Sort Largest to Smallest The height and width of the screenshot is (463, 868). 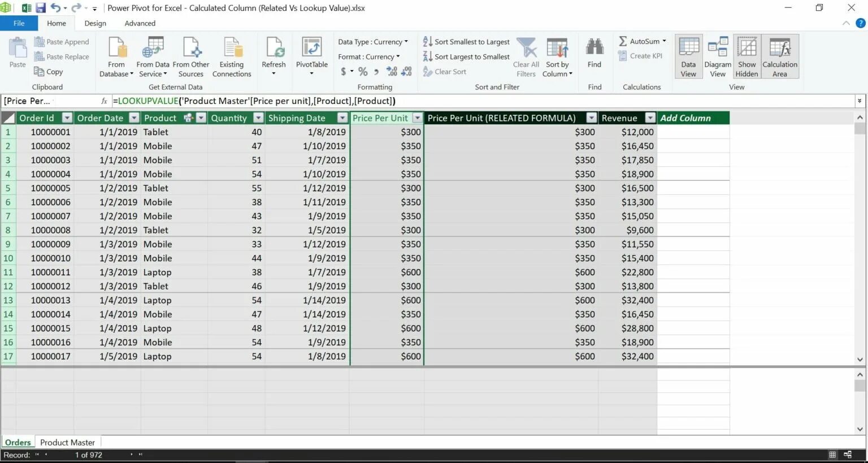click(466, 57)
